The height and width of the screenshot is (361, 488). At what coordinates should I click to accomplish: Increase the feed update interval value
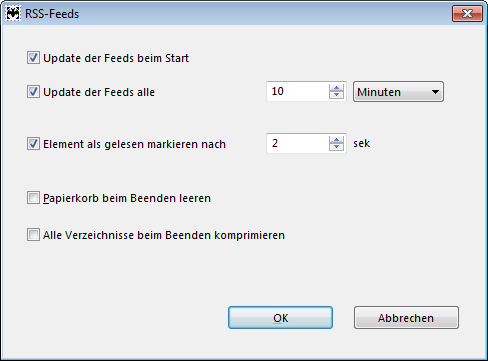pos(336,88)
